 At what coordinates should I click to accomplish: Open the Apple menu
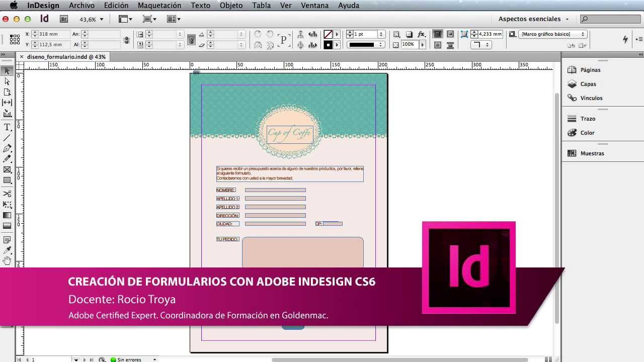point(14,6)
